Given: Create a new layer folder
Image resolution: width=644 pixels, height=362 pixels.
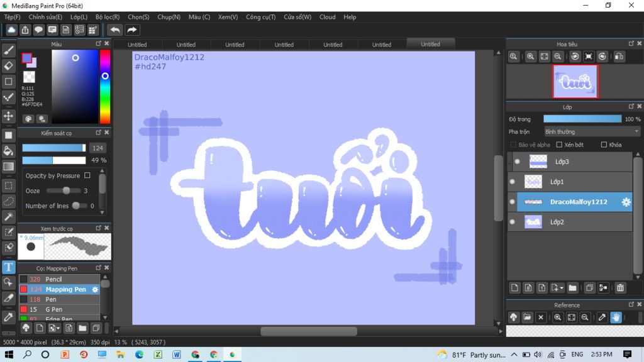Looking at the screenshot, I should (x=572, y=288).
